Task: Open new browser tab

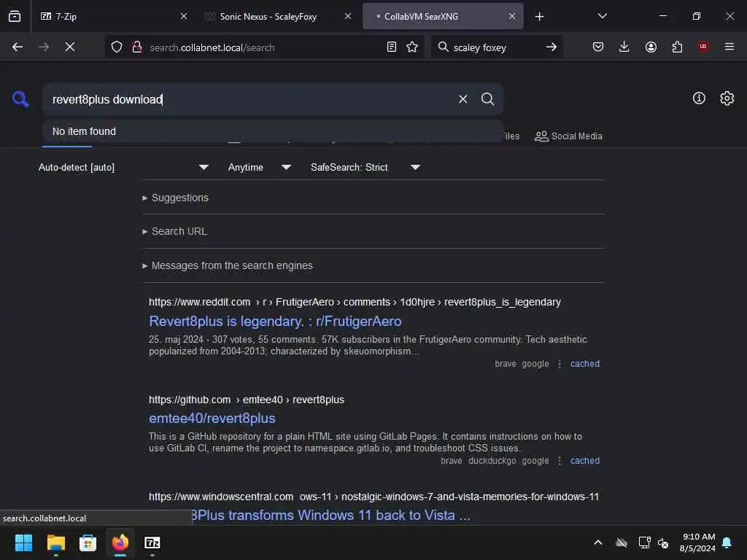Action: (x=539, y=17)
